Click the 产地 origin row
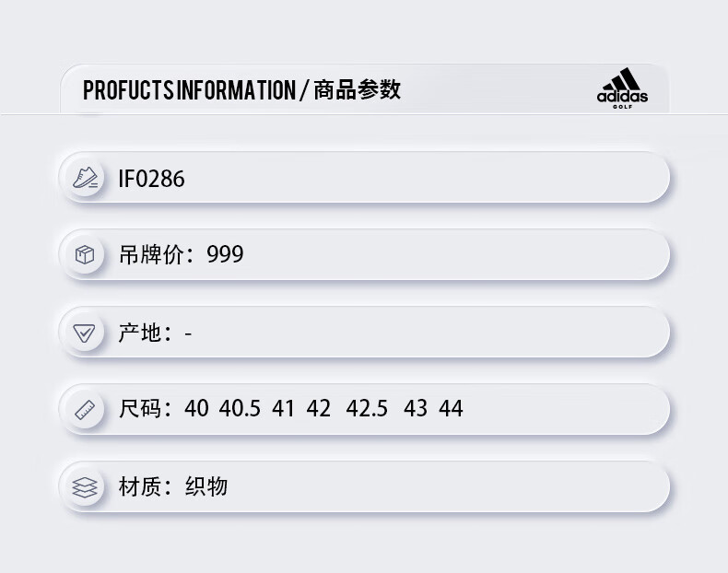The height and width of the screenshot is (573, 728). [365, 333]
